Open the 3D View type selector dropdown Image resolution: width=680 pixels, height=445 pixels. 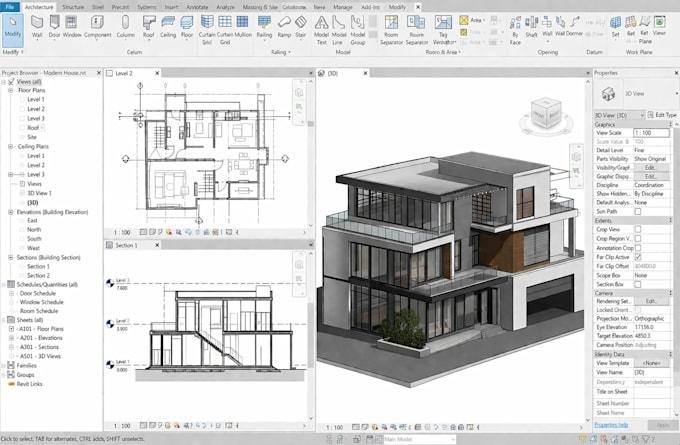tap(619, 115)
